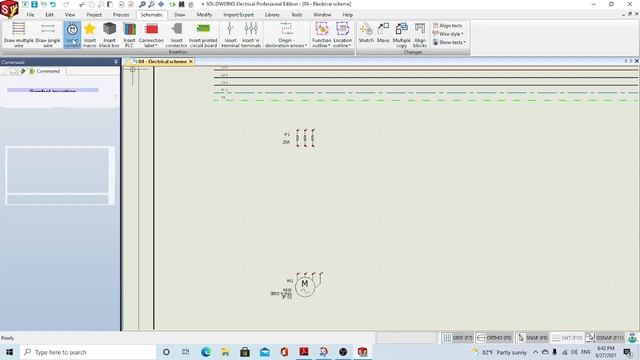This screenshot has height=360, width=640.
Task: Click the Undo arrow in quick access toolbar
Action: (53, 4)
